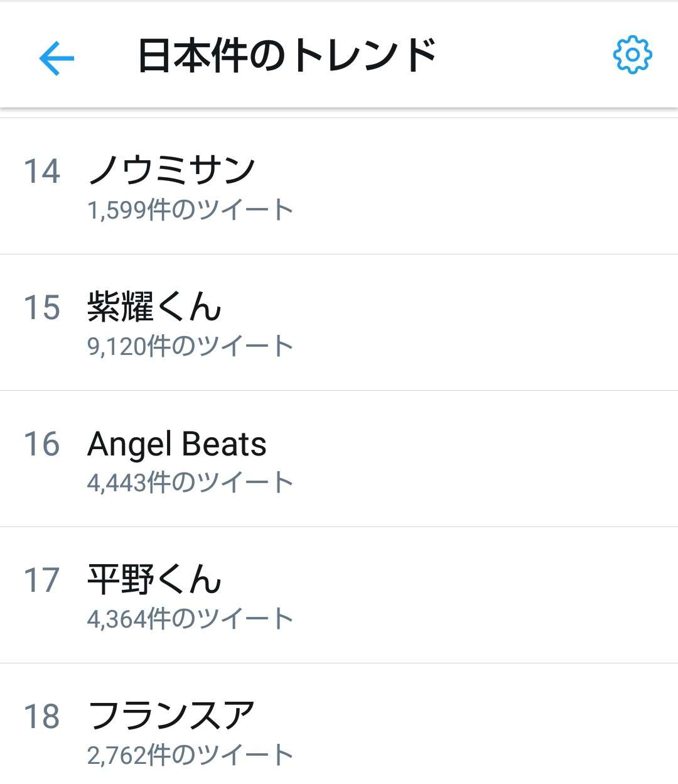Click the 1,599件のツイート count
This screenshot has height=784, width=678.
(190, 210)
